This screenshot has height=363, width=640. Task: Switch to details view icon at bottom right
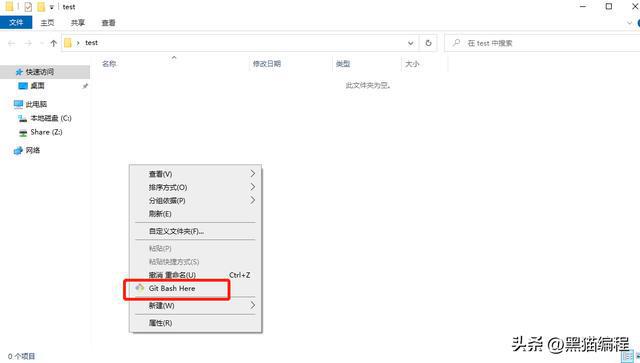[628, 356]
